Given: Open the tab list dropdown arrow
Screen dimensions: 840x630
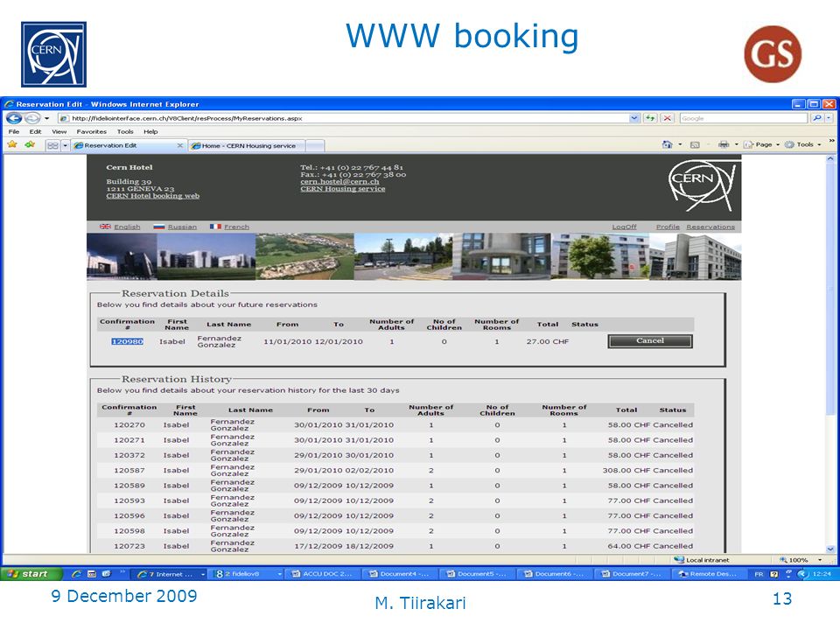Looking at the screenshot, I should tap(66, 145).
